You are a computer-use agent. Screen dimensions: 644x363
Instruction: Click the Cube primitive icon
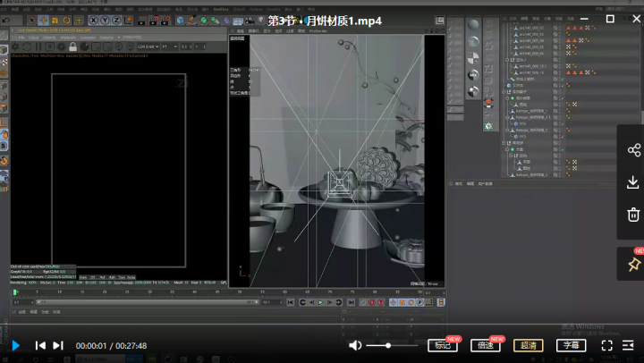(180, 21)
